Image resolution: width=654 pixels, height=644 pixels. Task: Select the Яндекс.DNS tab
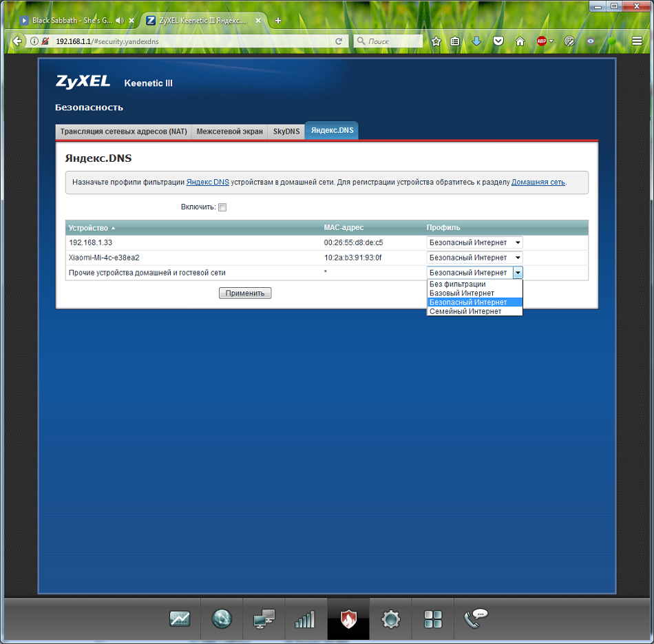click(332, 130)
